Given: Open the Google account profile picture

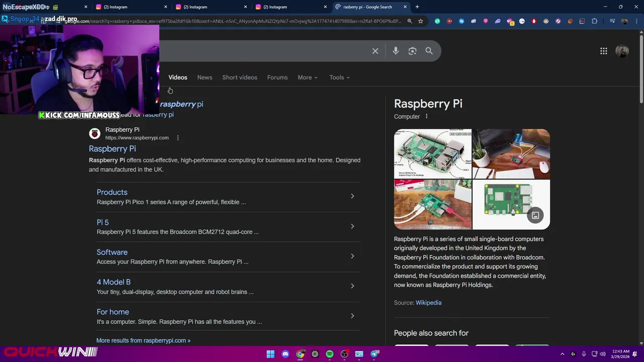Looking at the screenshot, I should [x=622, y=51].
